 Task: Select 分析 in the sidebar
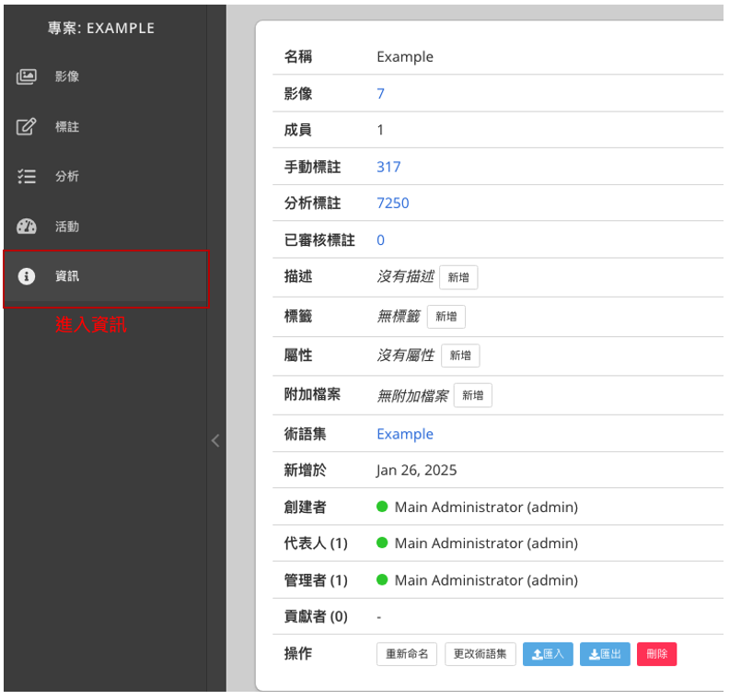[x=67, y=176]
